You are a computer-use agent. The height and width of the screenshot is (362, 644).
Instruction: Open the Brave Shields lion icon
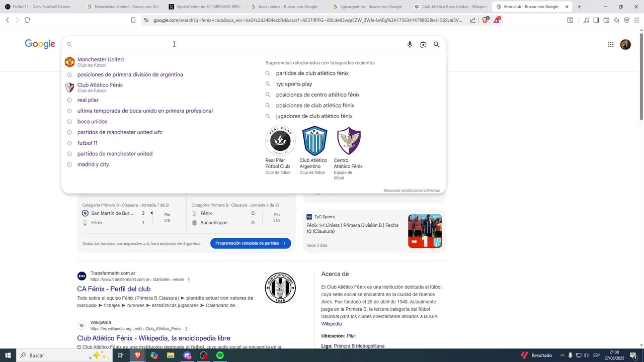pyautogui.click(x=485, y=20)
